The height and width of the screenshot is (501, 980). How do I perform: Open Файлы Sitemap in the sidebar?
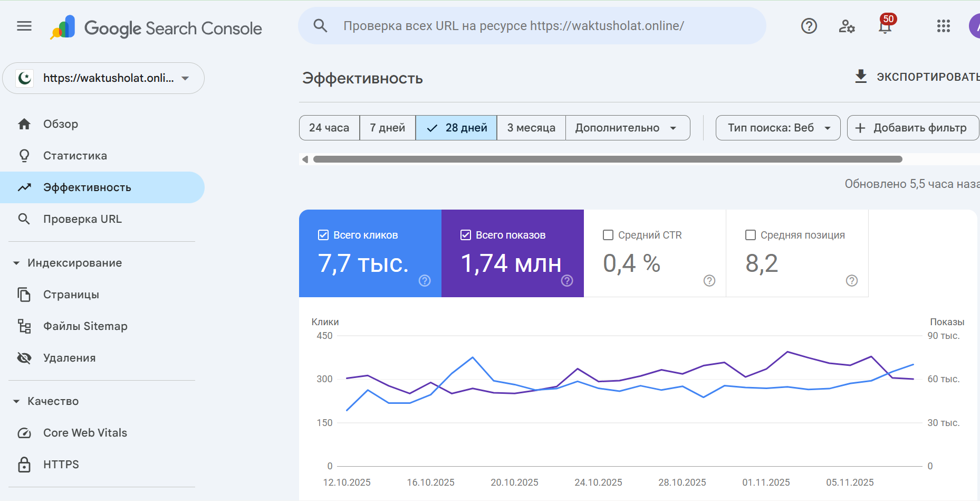click(x=102, y=326)
